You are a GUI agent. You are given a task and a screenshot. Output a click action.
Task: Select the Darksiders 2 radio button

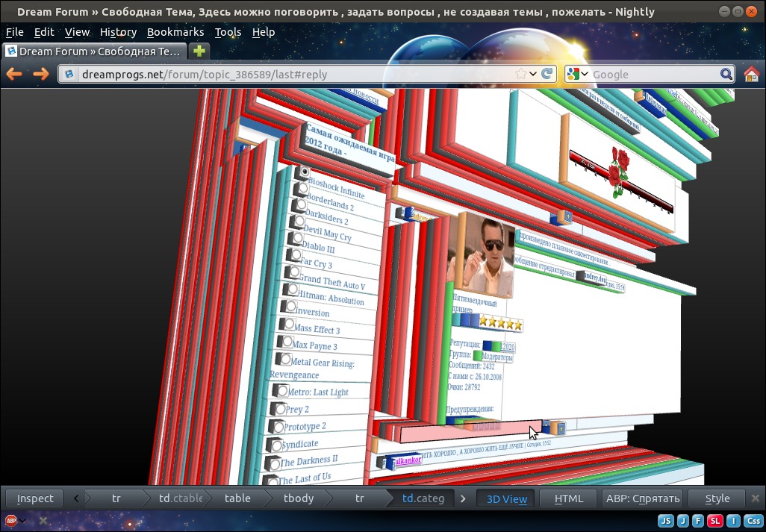tap(300, 205)
